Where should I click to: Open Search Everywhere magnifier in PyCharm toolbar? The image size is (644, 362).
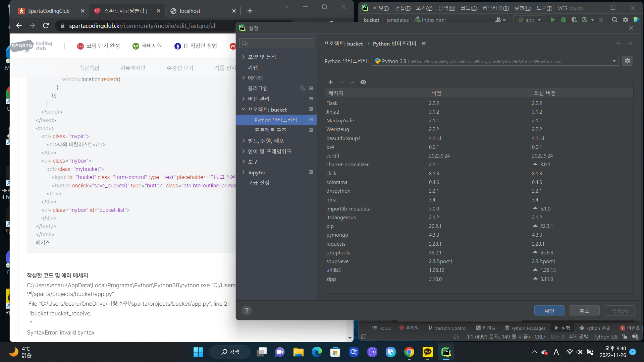[614, 20]
